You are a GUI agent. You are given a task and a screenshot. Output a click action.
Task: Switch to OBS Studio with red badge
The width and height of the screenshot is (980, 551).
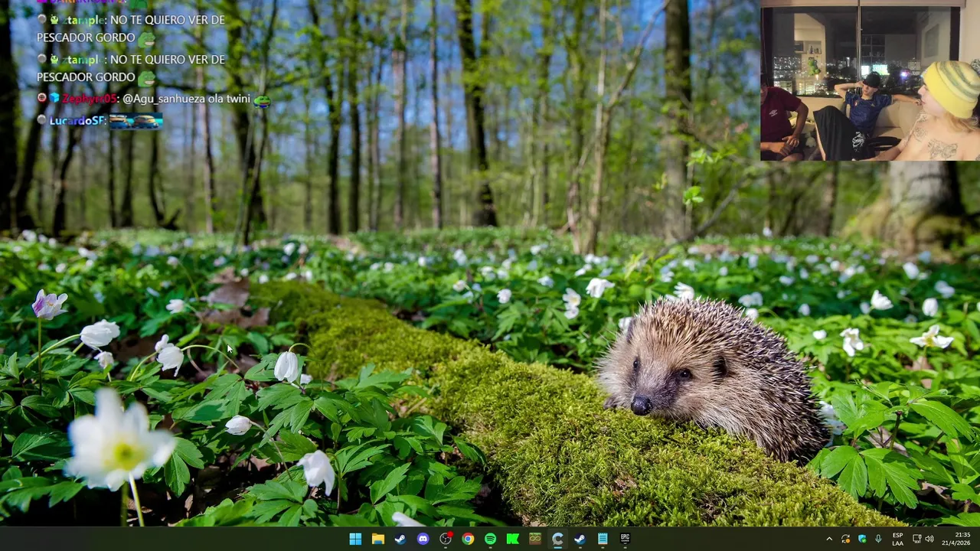446,539
